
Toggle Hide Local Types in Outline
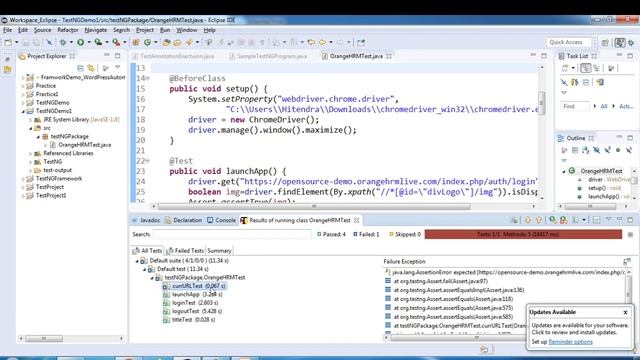click(629, 151)
